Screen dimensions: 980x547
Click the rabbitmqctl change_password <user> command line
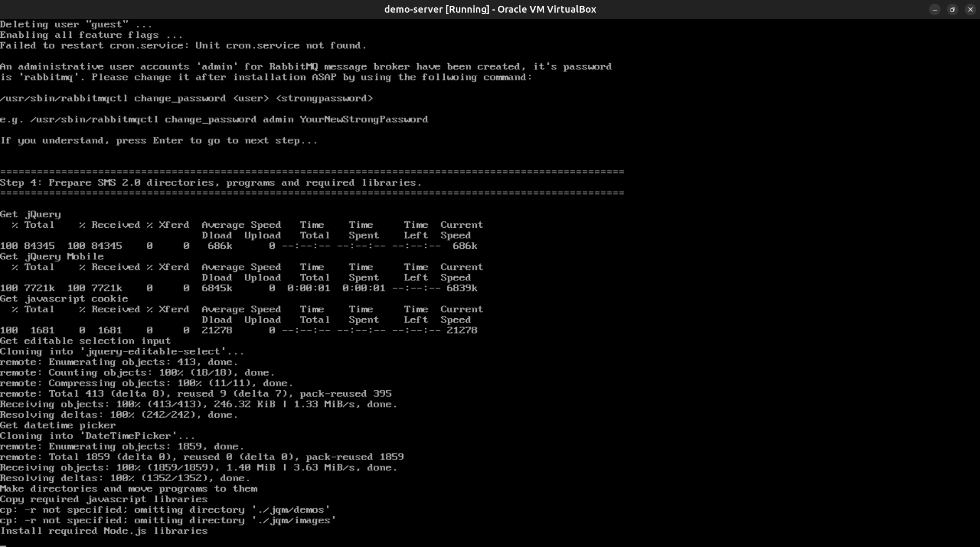point(186,99)
